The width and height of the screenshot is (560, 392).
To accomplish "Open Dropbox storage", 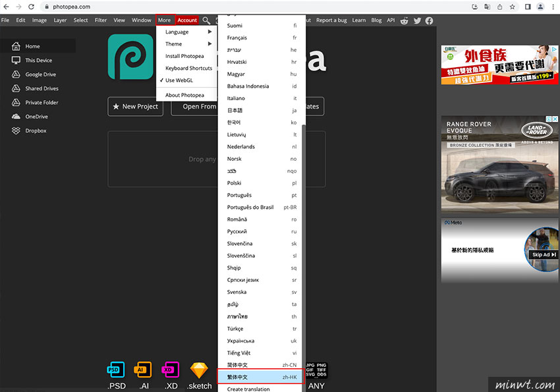I will coord(38,130).
